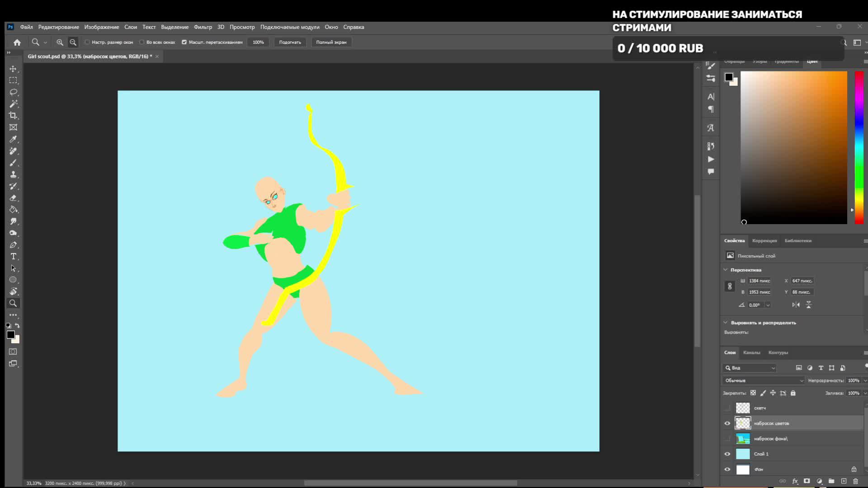Select the Type tool
The width and height of the screenshot is (868, 488).
[x=13, y=257]
